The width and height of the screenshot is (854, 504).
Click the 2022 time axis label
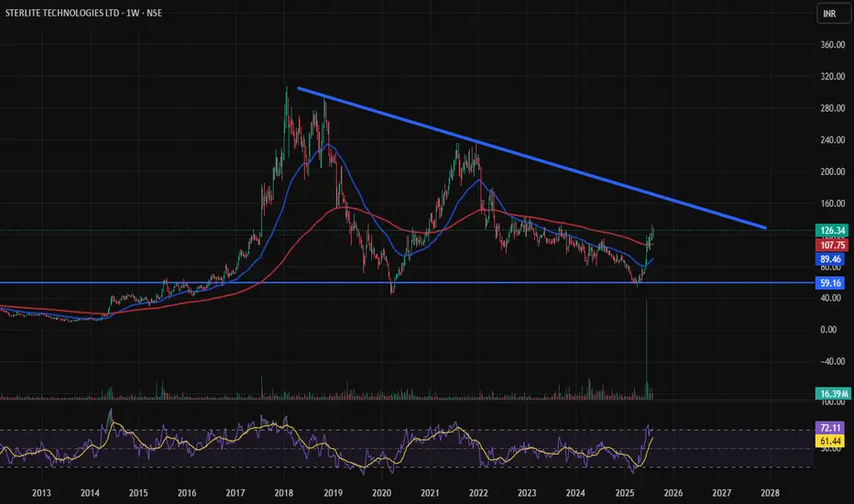click(x=478, y=493)
